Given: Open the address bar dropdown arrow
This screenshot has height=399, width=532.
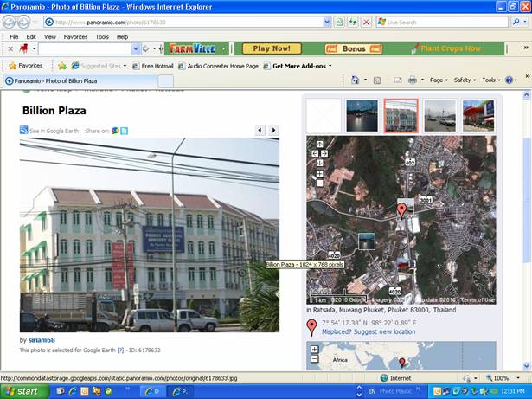Looking at the screenshot, I should click(327, 23).
